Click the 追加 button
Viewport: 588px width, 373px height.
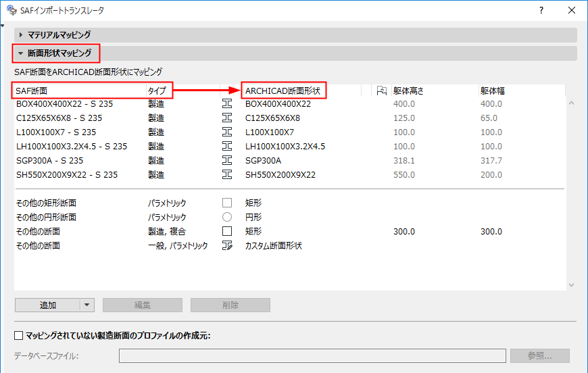point(47,305)
